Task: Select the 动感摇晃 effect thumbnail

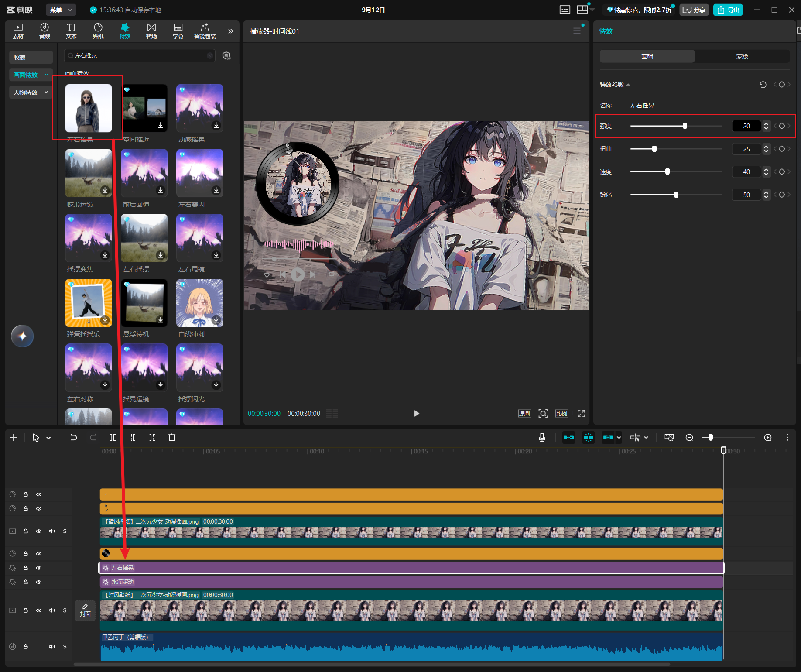Action: tap(200, 108)
